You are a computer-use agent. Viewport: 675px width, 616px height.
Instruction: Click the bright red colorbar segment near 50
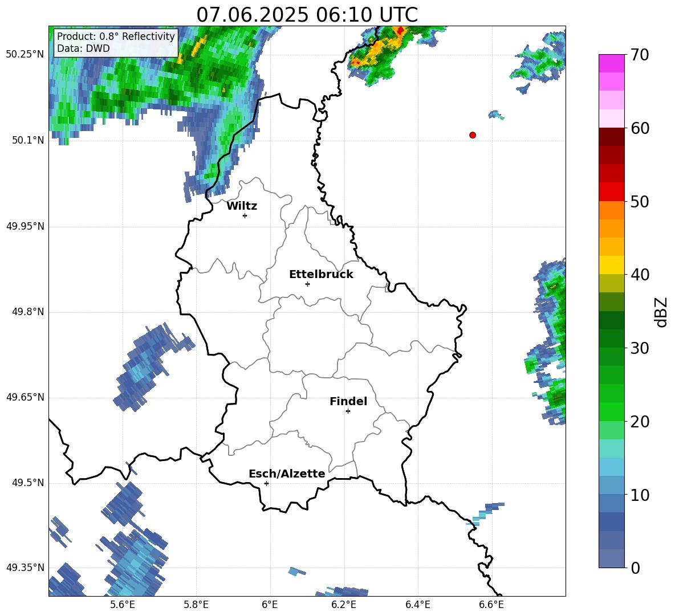click(611, 192)
